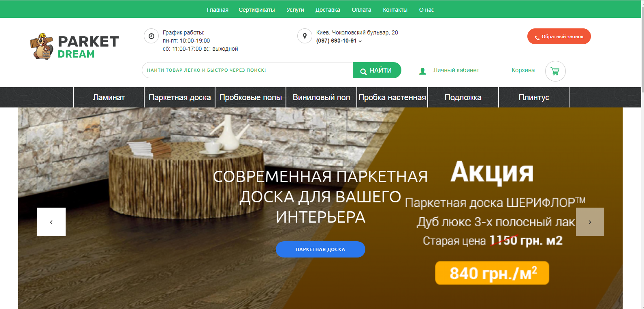
Task: Open the Сертификаты menu item
Action: (257, 10)
